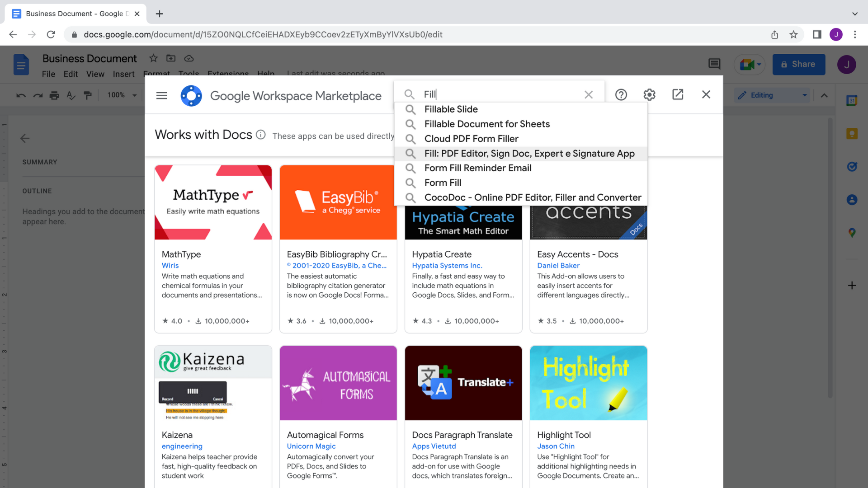868x488 pixels.
Task: Open Google Keep in the side panel
Action: [x=852, y=134]
